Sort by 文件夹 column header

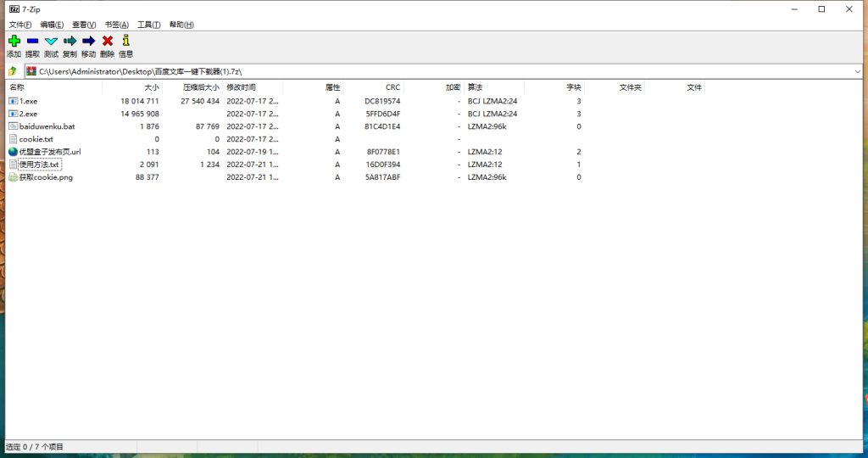(x=615, y=87)
